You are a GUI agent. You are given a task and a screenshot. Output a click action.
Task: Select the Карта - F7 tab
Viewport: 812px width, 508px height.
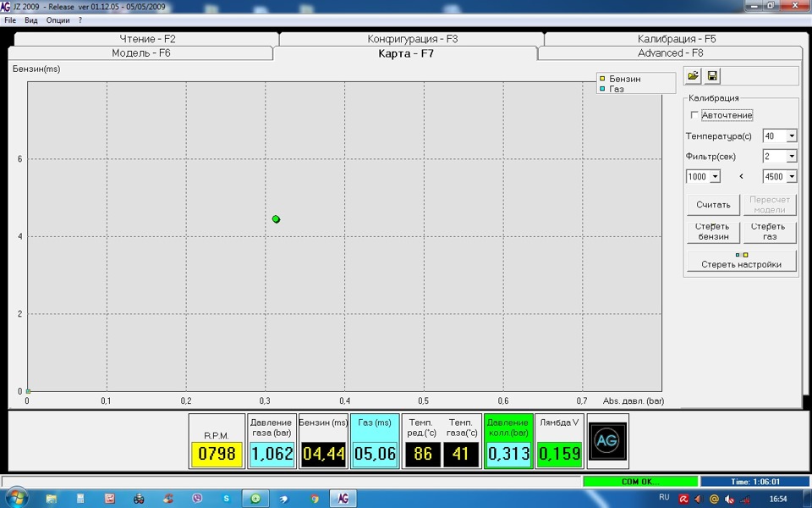(x=405, y=53)
